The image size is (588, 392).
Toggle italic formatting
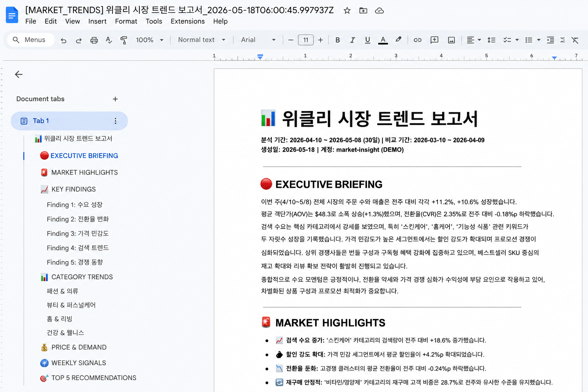(x=353, y=40)
